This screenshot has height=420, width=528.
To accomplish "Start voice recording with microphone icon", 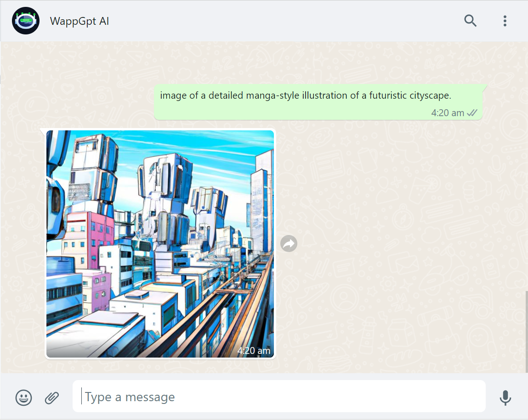I will (x=505, y=397).
